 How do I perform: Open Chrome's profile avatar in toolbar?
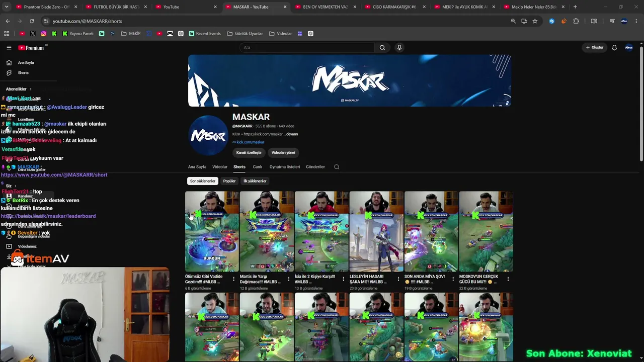tap(624, 21)
